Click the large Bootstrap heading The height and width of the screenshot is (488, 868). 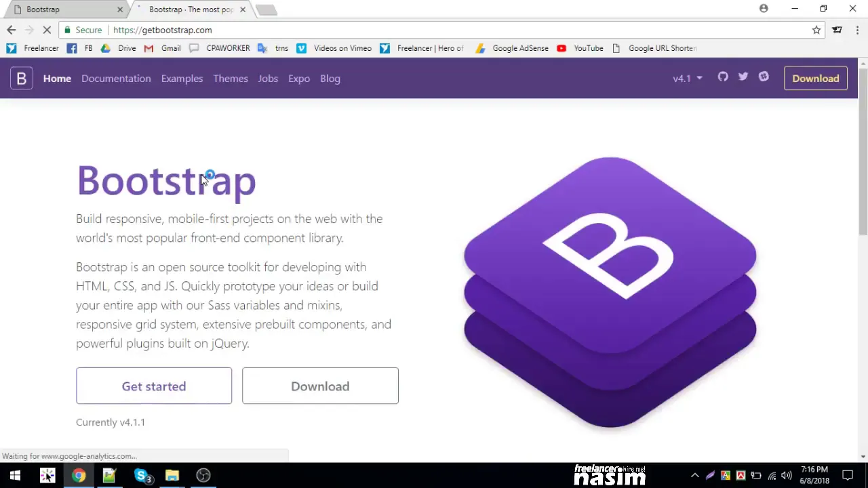pyautogui.click(x=166, y=181)
